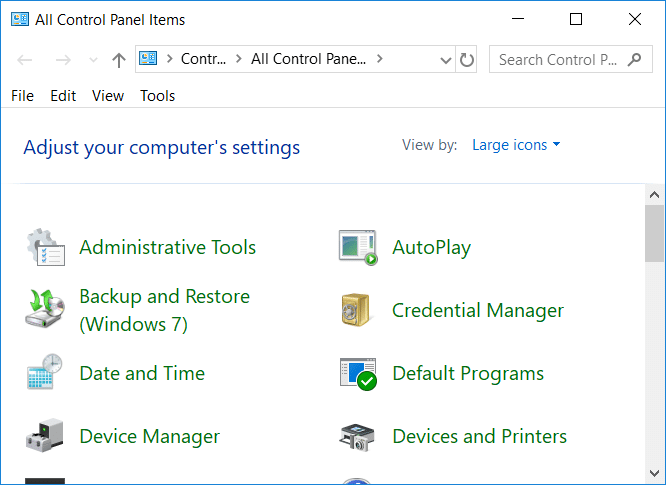Open the Devices and Printers icon

(x=358, y=436)
